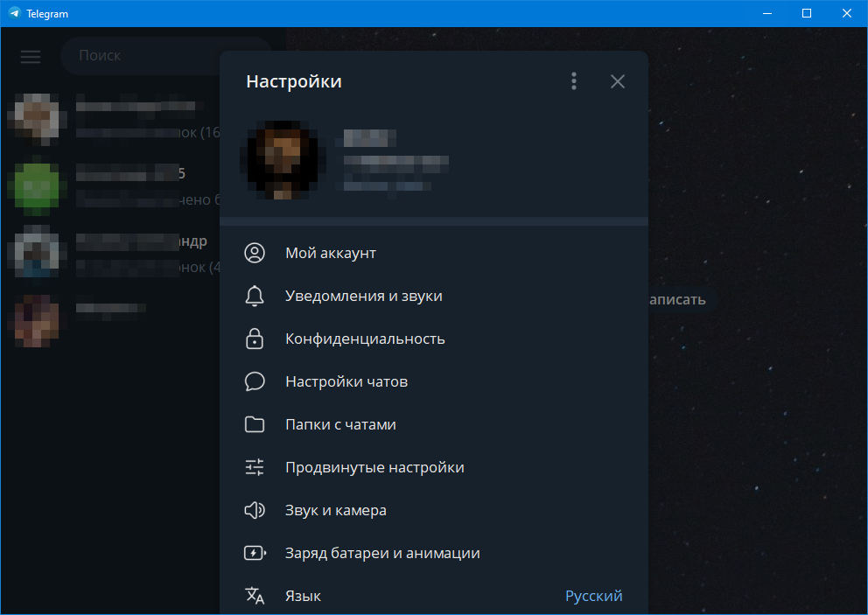Image resolution: width=868 pixels, height=615 pixels.
Task: Click the language translate icon
Action: [255, 596]
